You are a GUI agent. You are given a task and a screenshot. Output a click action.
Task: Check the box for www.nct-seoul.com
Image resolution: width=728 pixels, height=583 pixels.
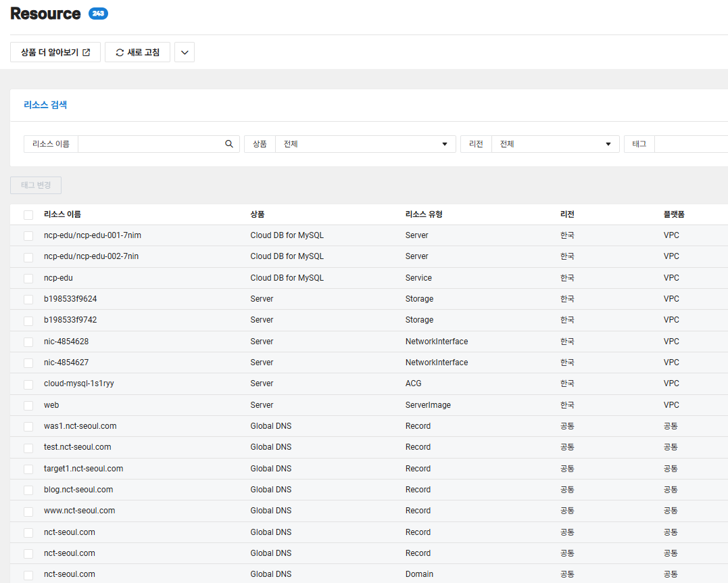point(28,511)
